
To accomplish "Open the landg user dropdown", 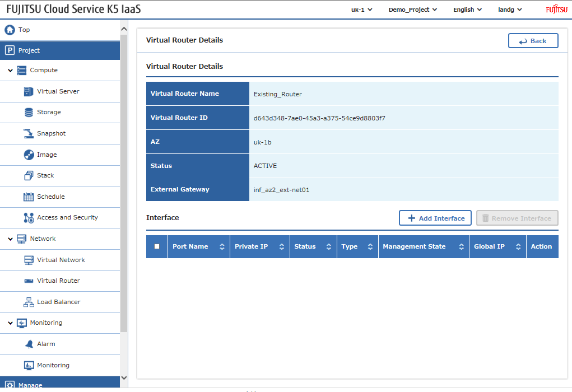I will [510, 10].
